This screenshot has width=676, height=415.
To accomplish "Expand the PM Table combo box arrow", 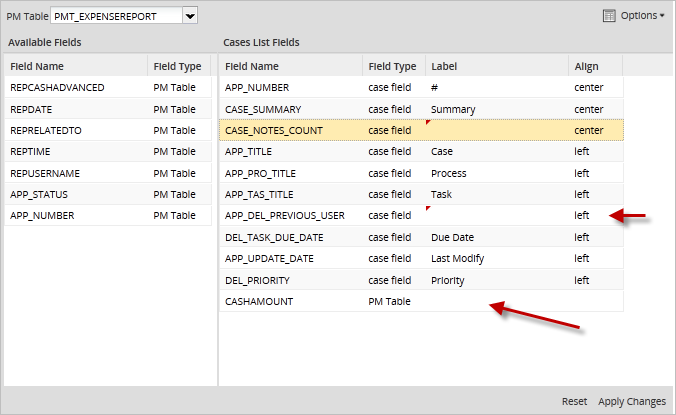I will click(x=190, y=15).
